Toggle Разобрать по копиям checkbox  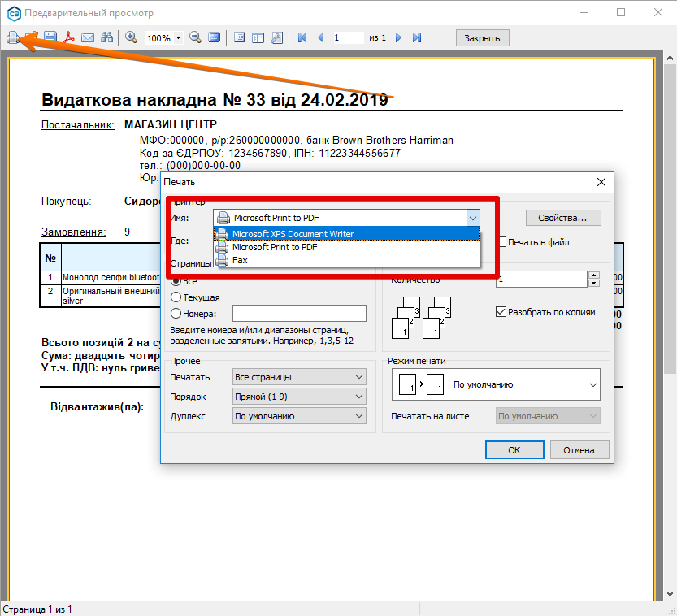point(501,312)
